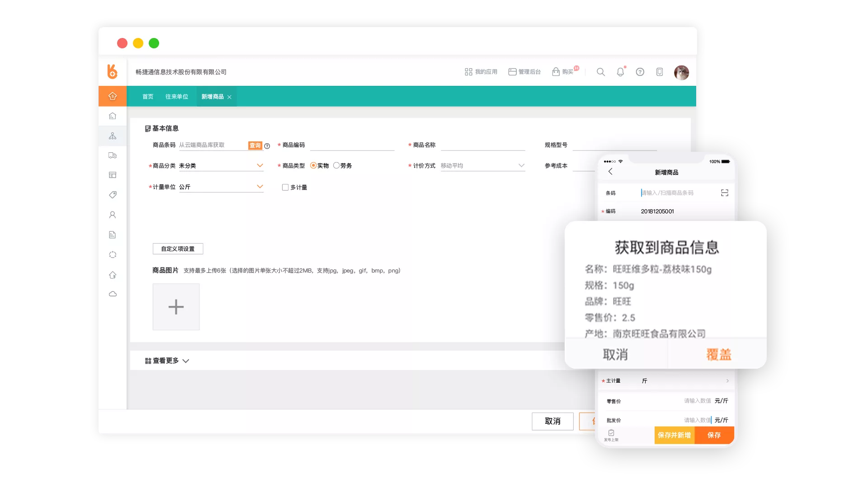The image size is (868, 488).
Task: Open the document reports sidebar icon
Action: point(113,235)
